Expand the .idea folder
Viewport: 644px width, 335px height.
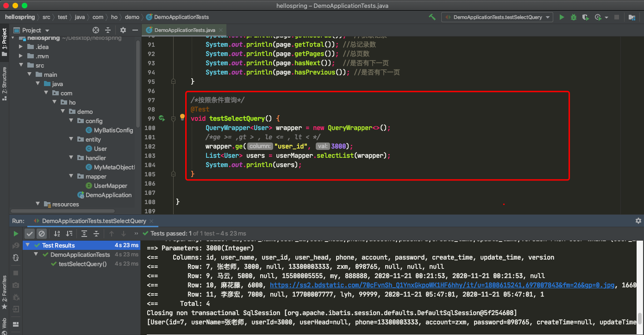click(x=20, y=47)
